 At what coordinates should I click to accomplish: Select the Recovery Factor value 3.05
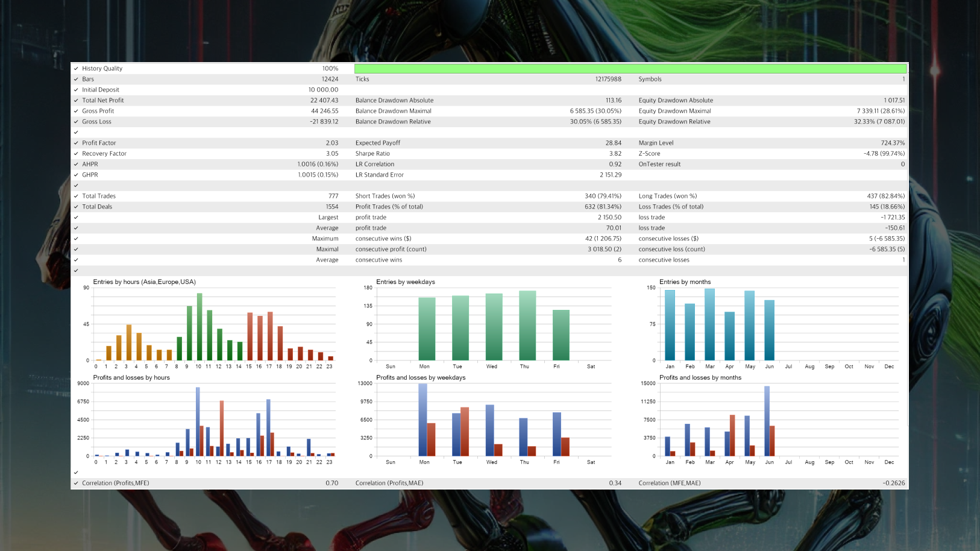(333, 153)
